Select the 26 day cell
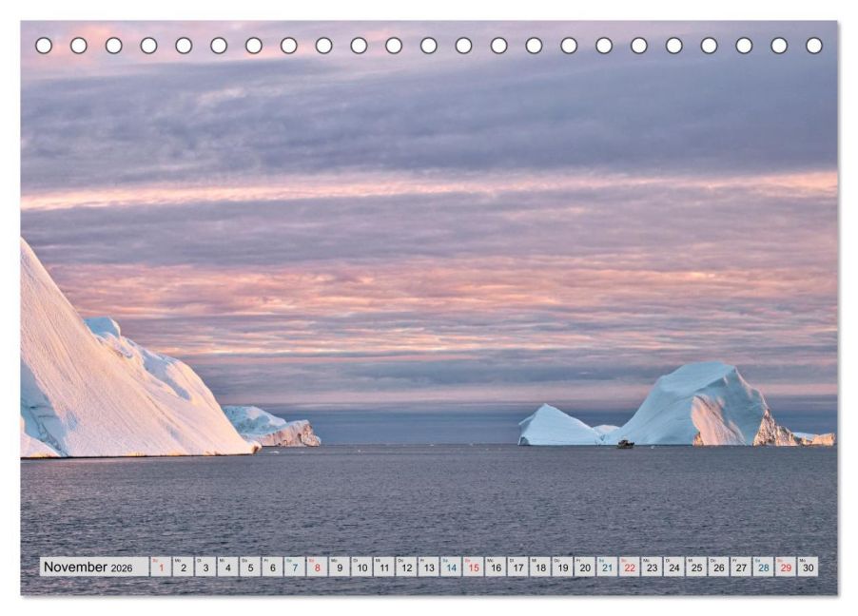 click(719, 567)
